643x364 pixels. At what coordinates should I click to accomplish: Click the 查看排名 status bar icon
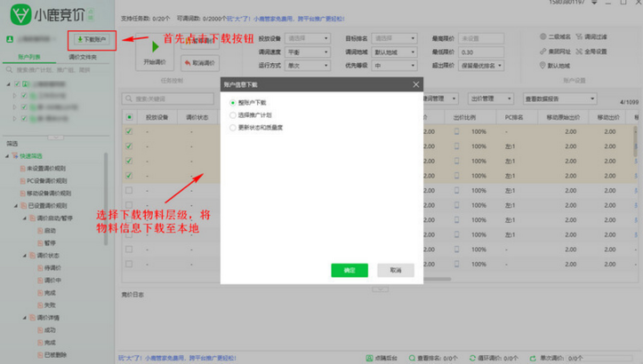pos(412,358)
